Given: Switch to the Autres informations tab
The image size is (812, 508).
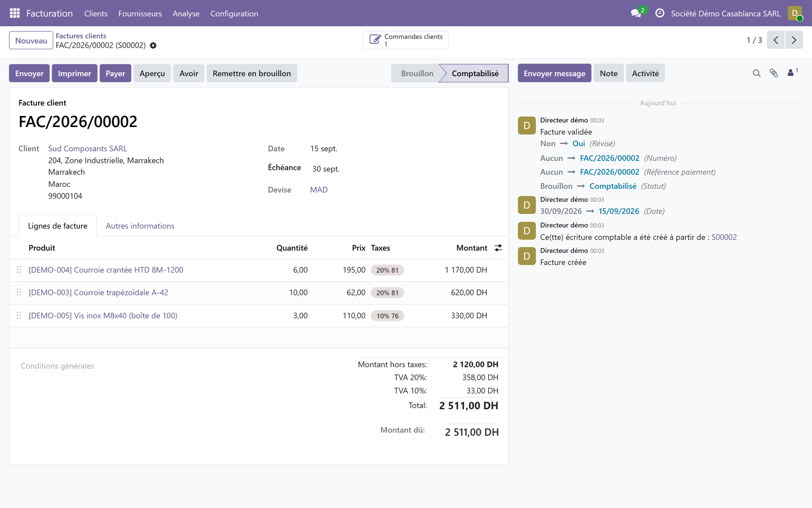Looking at the screenshot, I should (140, 226).
